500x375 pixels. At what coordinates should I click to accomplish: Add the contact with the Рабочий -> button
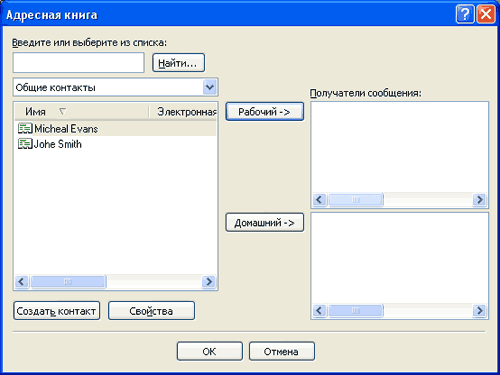(x=265, y=112)
